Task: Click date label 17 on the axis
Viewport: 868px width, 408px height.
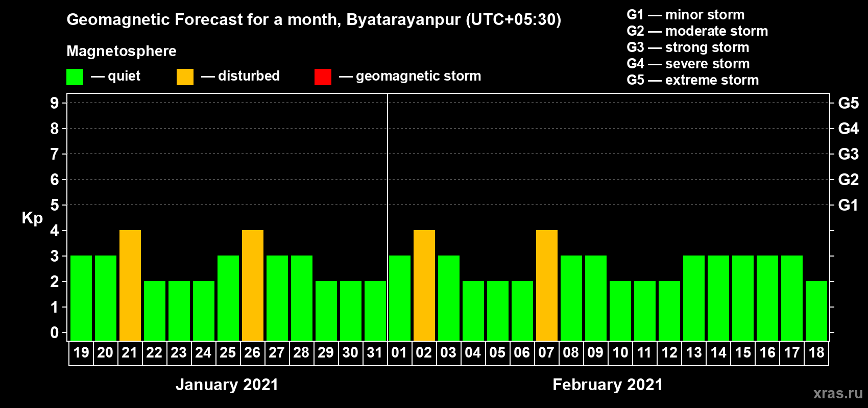Action: click(792, 352)
